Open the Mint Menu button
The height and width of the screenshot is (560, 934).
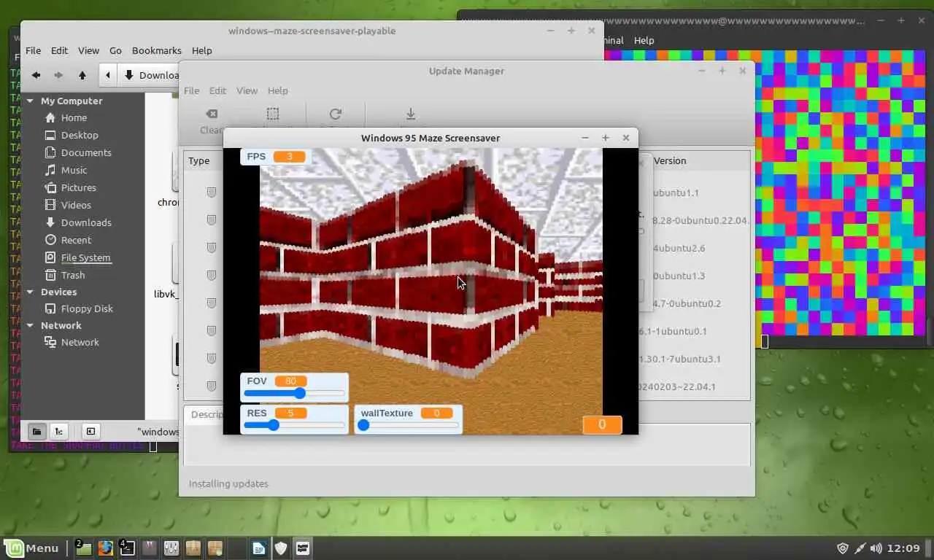click(31, 548)
